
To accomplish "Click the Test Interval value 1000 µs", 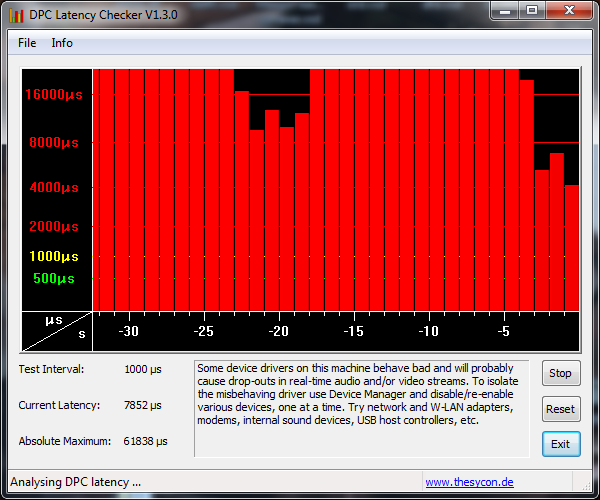I will coord(143,370).
